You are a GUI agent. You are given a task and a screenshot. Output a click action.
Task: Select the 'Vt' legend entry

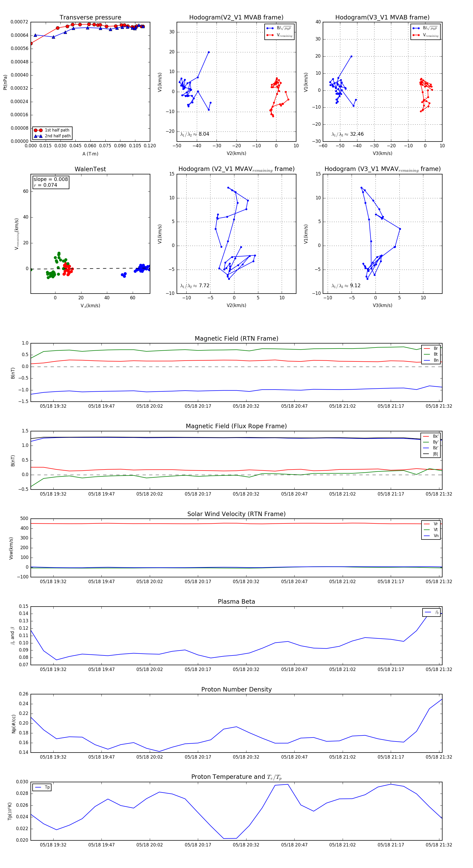point(431,530)
